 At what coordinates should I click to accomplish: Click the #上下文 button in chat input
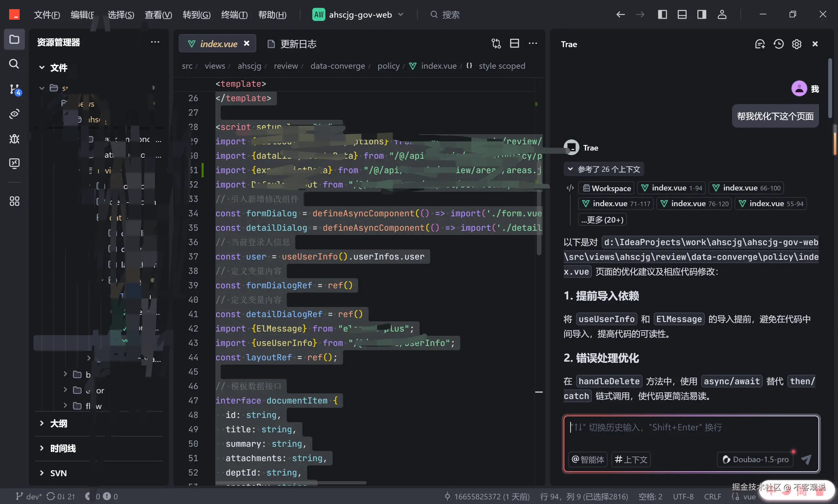(631, 459)
